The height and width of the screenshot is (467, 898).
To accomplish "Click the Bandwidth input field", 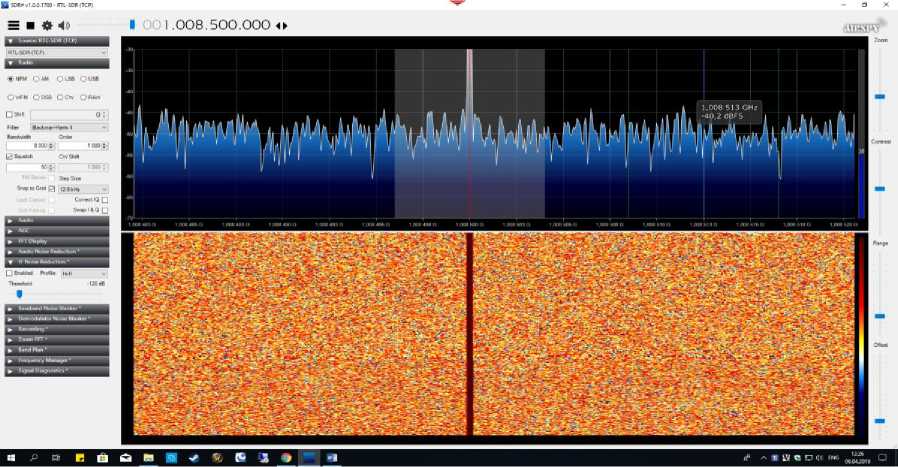I will (x=26, y=145).
